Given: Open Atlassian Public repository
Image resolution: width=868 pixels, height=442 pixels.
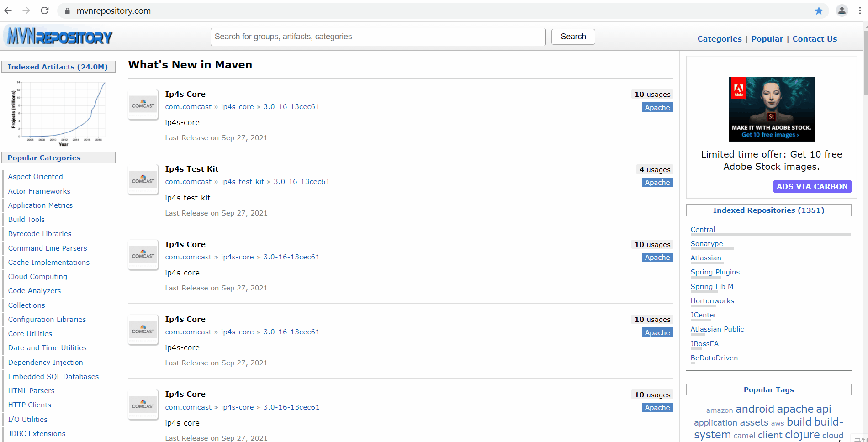Looking at the screenshot, I should click(717, 329).
